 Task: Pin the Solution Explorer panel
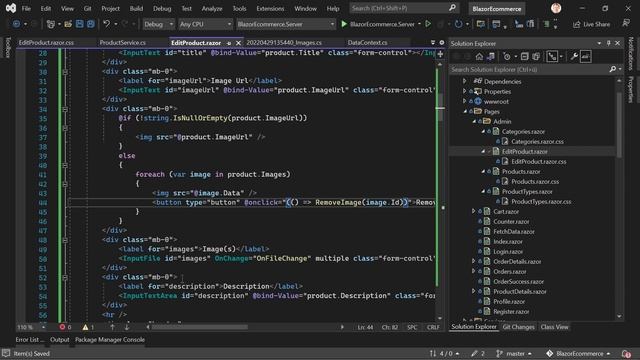[x=608, y=43]
